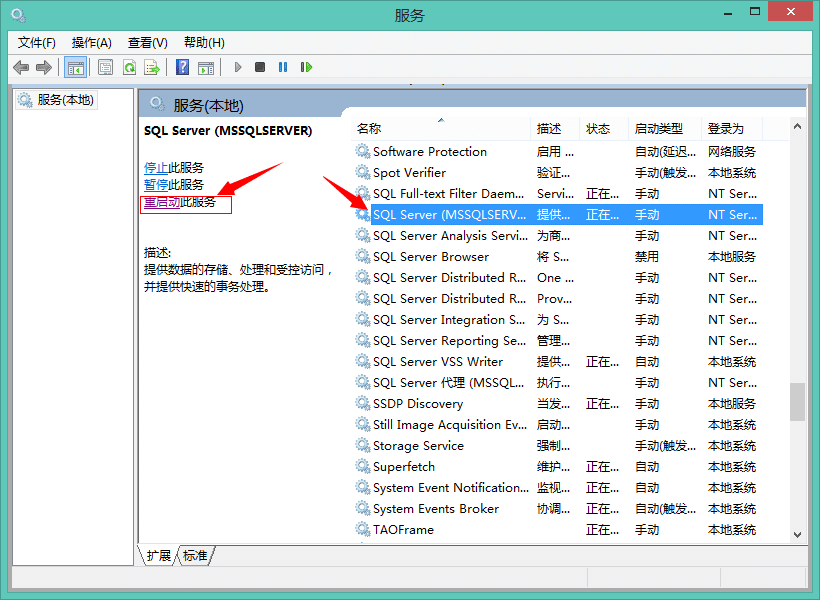Select the SQL Server Browser service

pyautogui.click(x=559, y=256)
